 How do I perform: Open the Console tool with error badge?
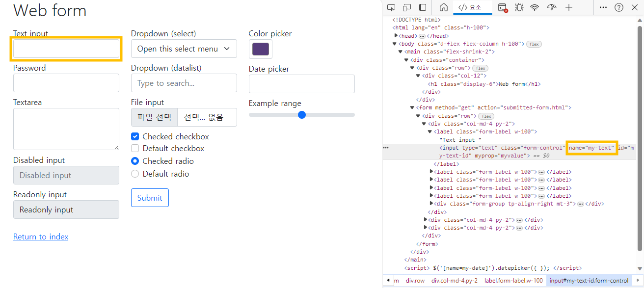click(503, 7)
